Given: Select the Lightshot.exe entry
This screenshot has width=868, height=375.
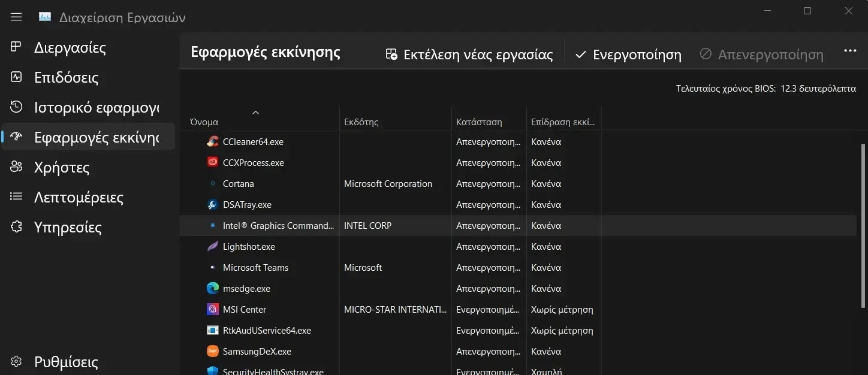Looking at the screenshot, I should click(249, 247).
